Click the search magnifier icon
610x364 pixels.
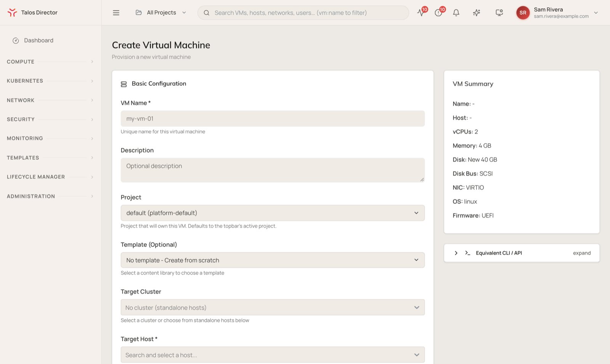(206, 13)
